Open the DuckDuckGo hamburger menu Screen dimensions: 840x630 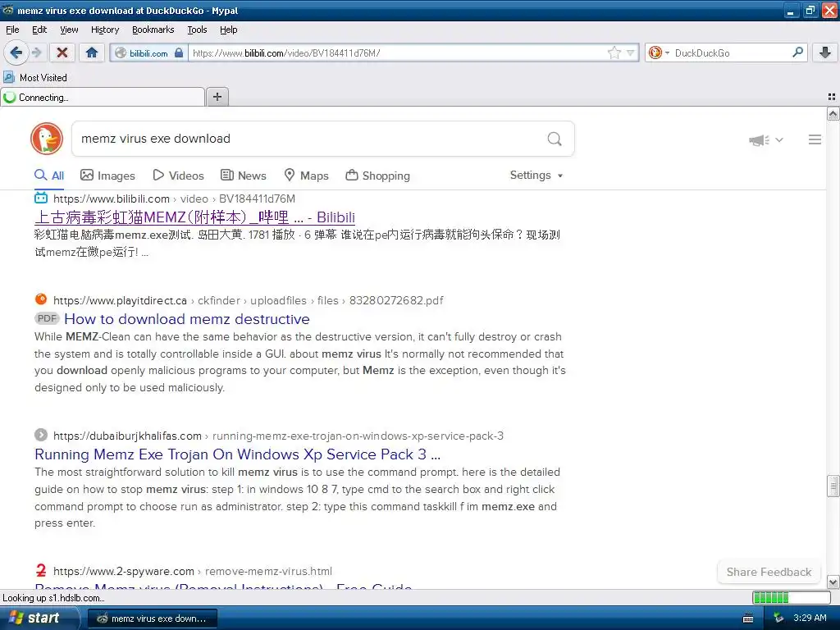[x=815, y=139]
